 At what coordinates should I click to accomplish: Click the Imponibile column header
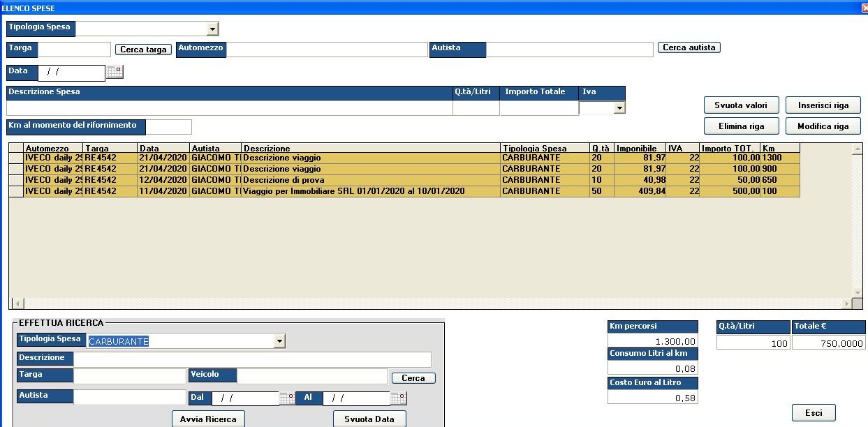coord(640,149)
